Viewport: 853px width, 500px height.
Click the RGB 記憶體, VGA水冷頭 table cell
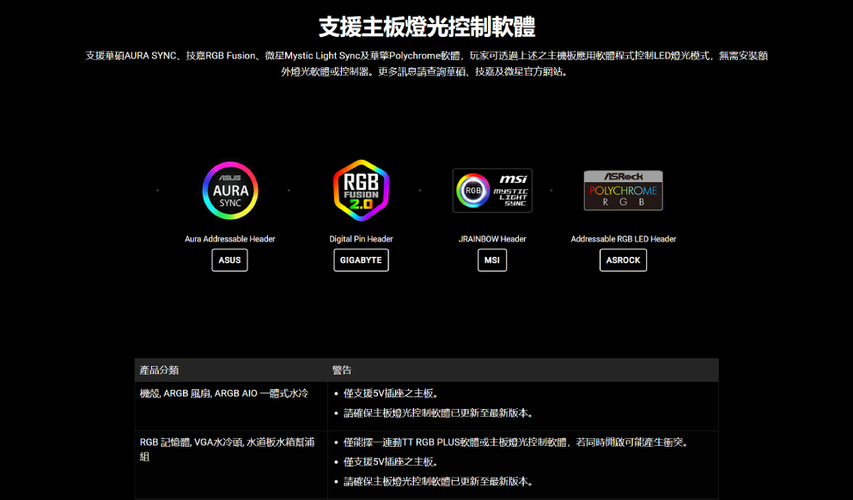[x=231, y=464]
